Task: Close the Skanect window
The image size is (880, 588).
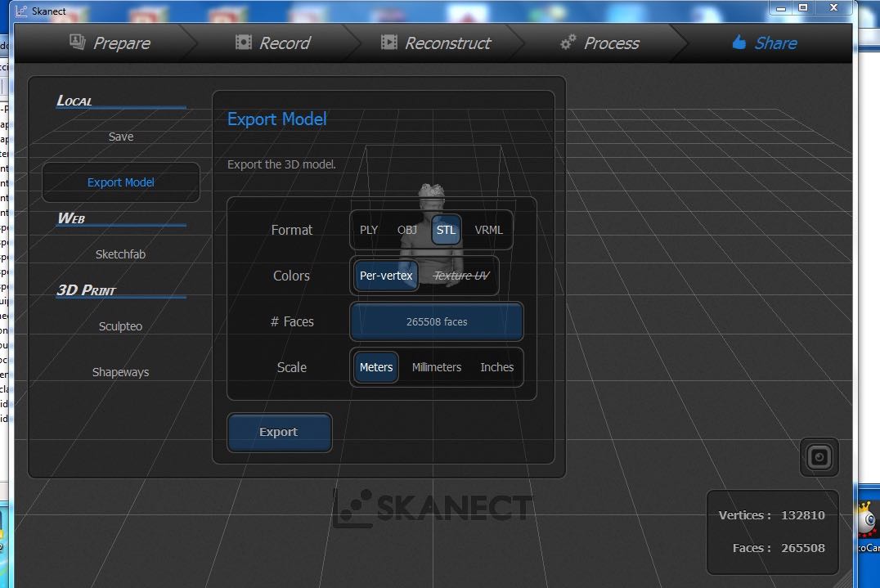Action: pyautogui.click(x=834, y=8)
